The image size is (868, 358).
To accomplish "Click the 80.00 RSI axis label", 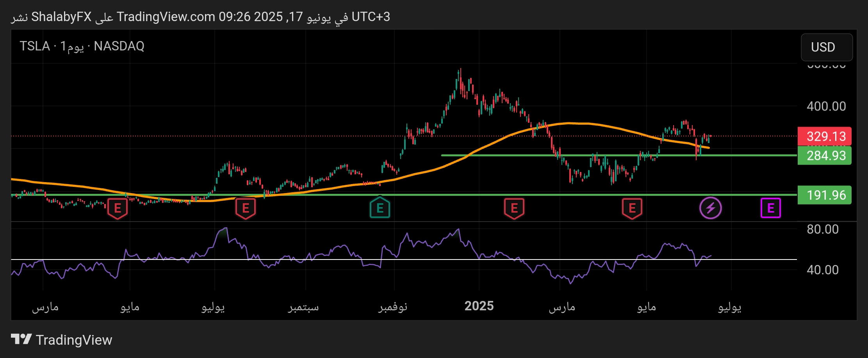I will tap(823, 229).
